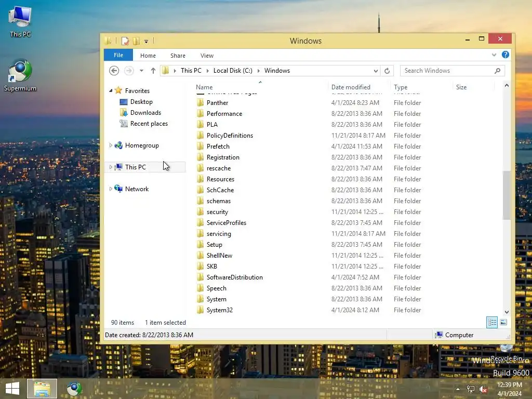Select the servicing folder
This screenshot has width=532, height=399.
pos(219,234)
